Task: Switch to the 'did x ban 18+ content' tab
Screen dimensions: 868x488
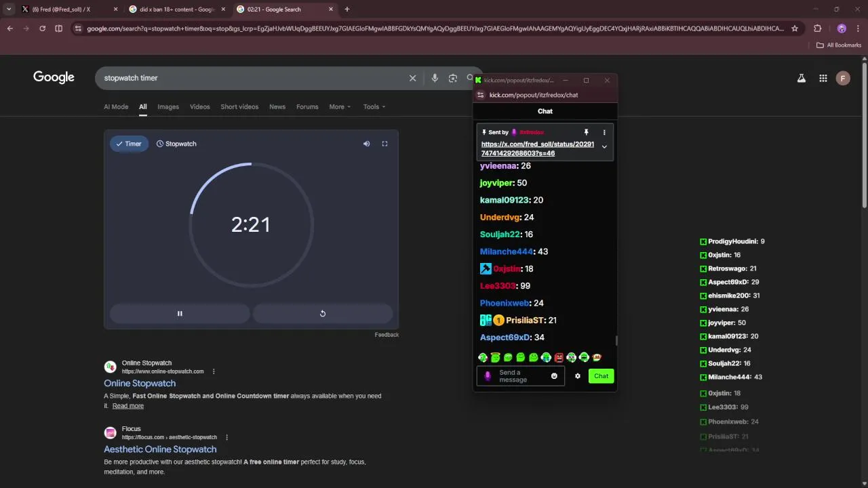Action: [x=176, y=9]
